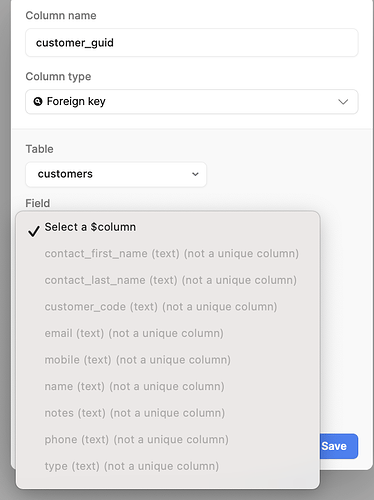This screenshot has width=374, height=500.
Task: Click the Foreign key type icon
Action: [x=38, y=101]
